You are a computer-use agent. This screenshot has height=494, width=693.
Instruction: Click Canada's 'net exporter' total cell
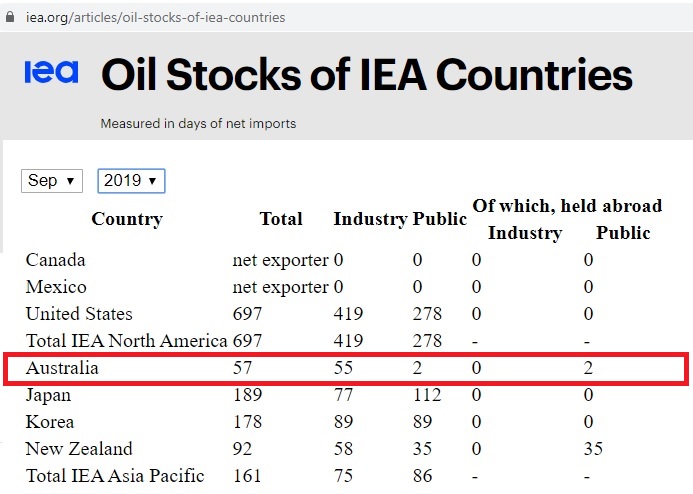point(281,260)
